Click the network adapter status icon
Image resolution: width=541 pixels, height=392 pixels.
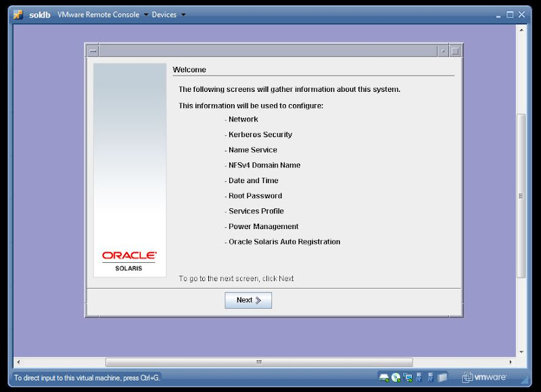[408, 378]
